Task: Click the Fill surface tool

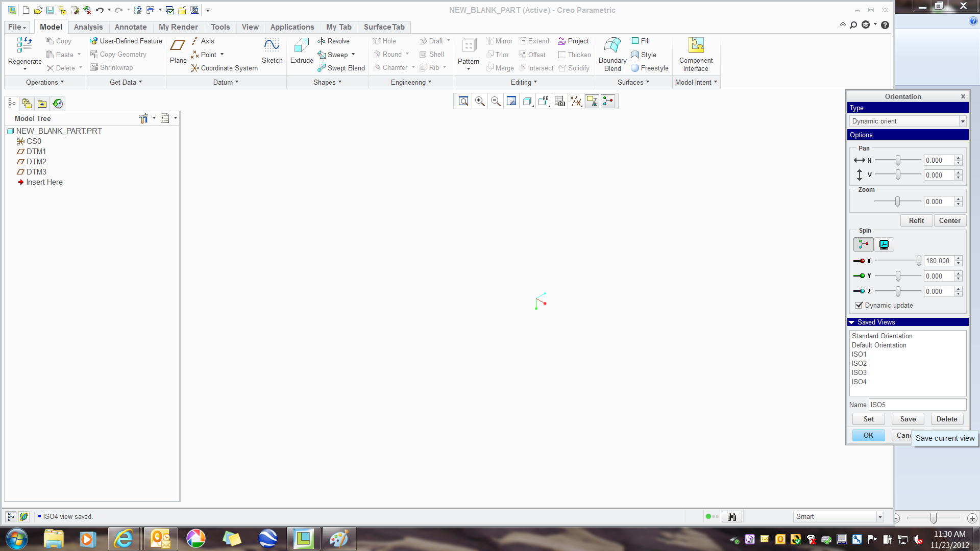Action: pos(641,41)
